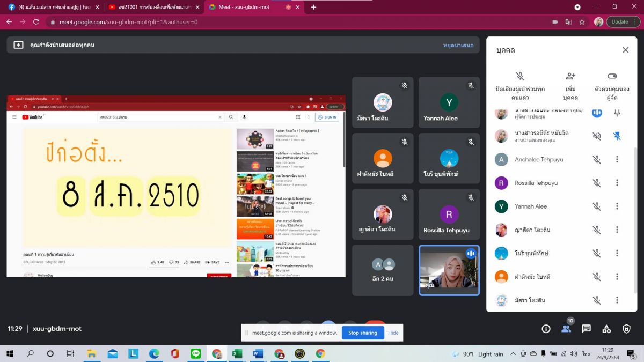The width and height of the screenshot is (644, 362).
Task: Open more options for Anchalee Tehpuyu
Action: 617,159
